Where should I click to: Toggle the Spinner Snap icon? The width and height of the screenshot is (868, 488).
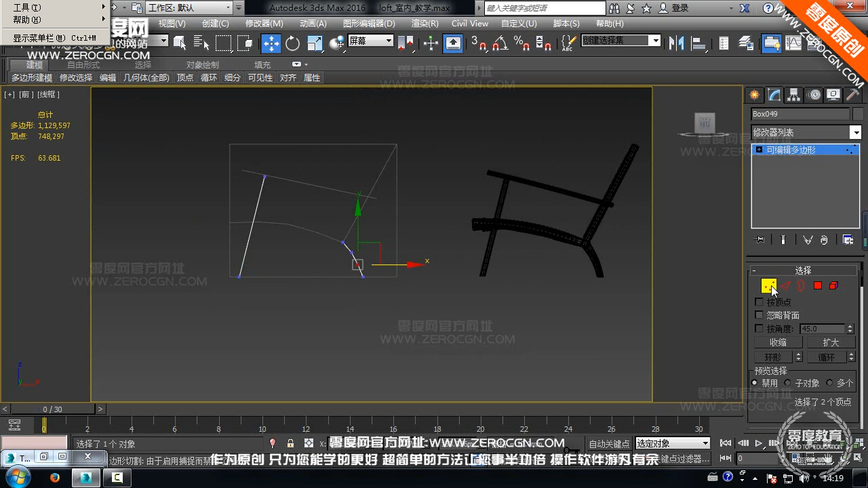click(543, 43)
